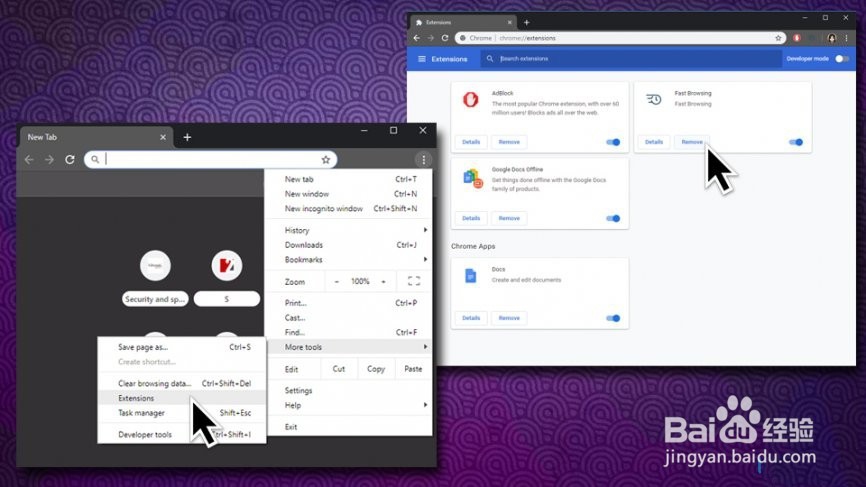Image resolution: width=866 pixels, height=487 pixels.
Task: Disable the Fast Browsing extension toggle
Action: [x=796, y=142]
